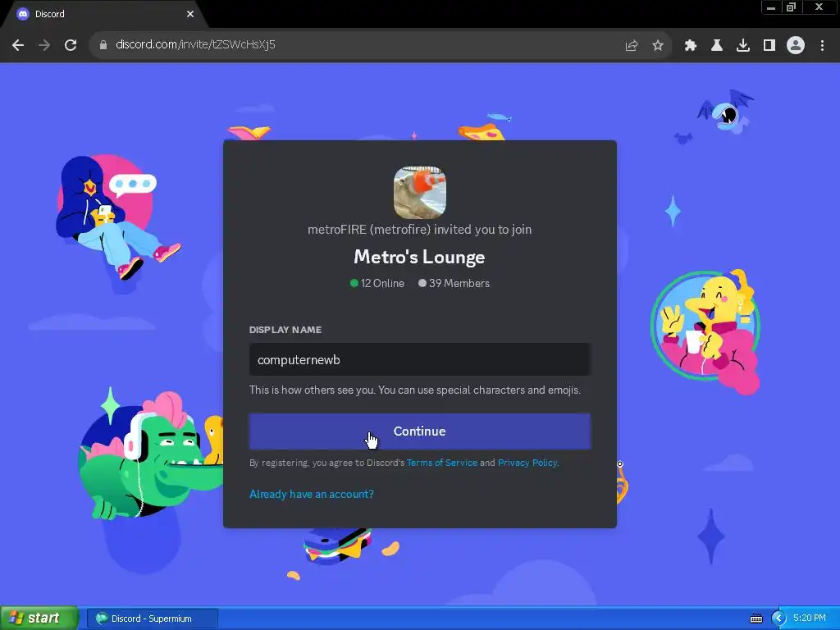Image resolution: width=840 pixels, height=630 pixels.
Task: Open the Windows start button
Action: point(39,619)
